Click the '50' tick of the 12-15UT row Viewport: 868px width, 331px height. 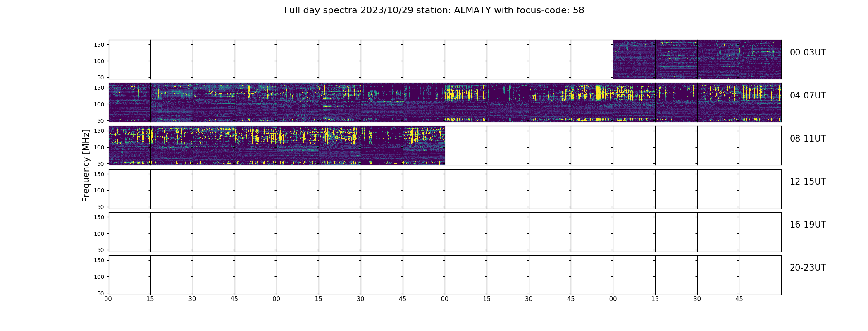pos(101,206)
